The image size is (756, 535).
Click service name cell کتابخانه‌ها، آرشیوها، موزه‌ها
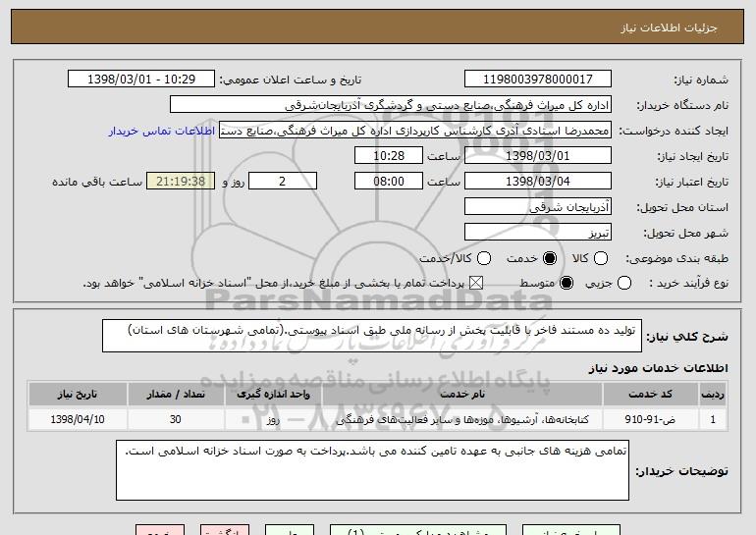tap(461, 419)
